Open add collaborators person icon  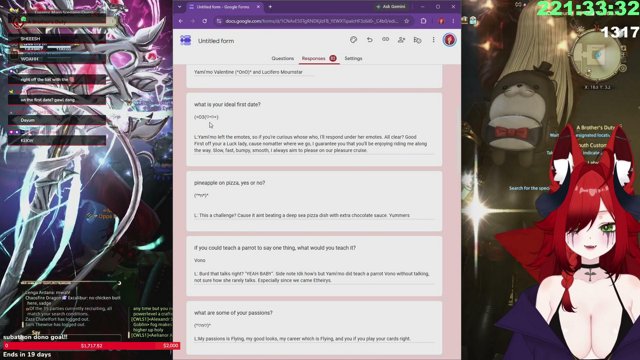[401, 40]
